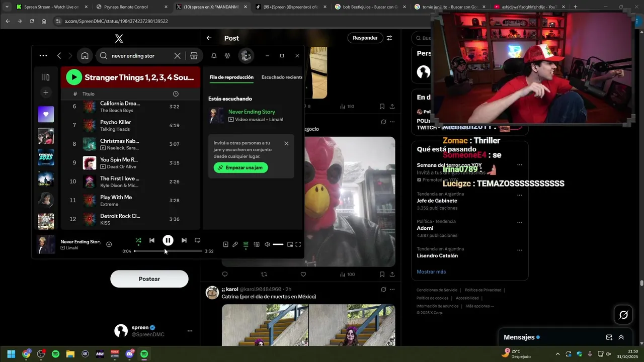Show lyrics with microphone icon
The width and height of the screenshot is (644, 362).
235,244
